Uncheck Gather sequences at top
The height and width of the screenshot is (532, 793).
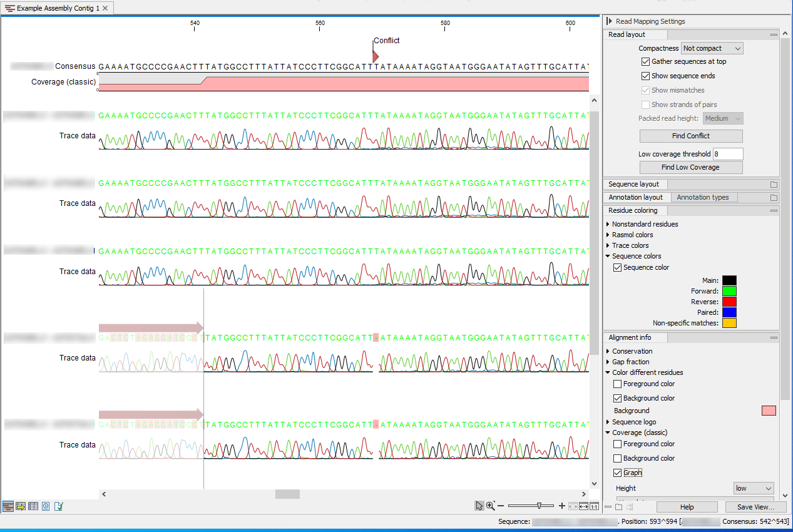(645, 61)
